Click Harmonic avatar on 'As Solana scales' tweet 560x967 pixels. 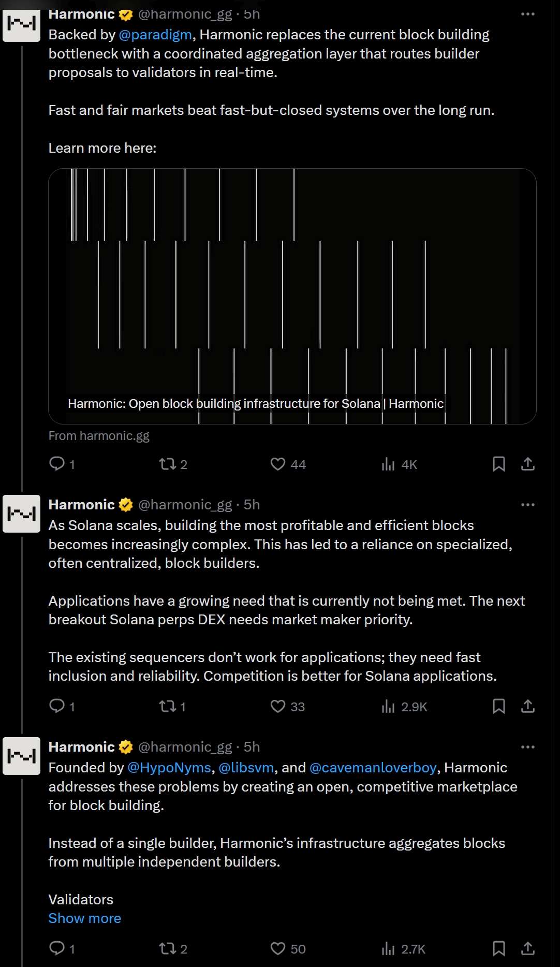pyautogui.click(x=21, y=514)
